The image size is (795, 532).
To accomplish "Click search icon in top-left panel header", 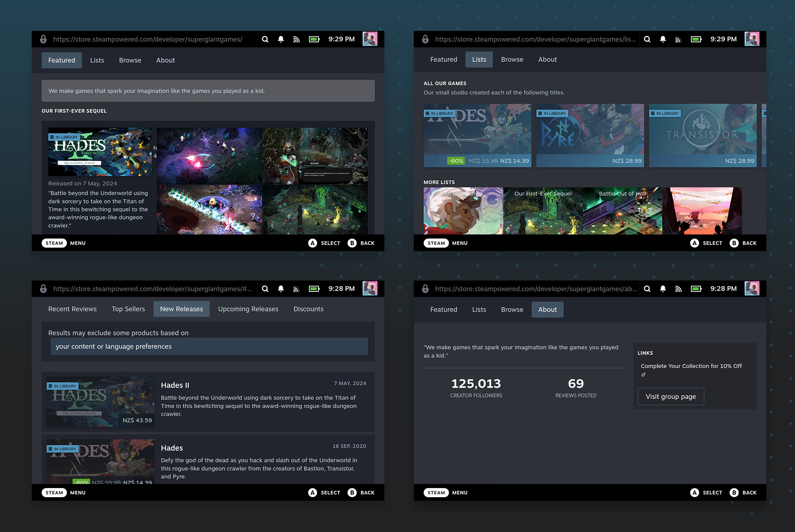I will coord(265,39).
